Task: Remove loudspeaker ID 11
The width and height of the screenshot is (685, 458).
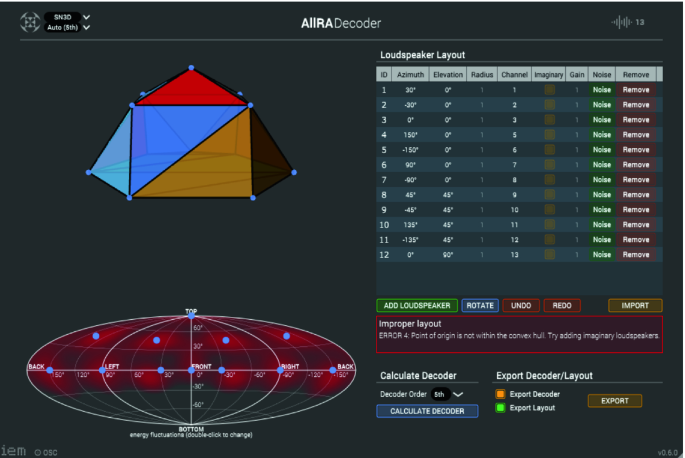Action: (636, 239)
